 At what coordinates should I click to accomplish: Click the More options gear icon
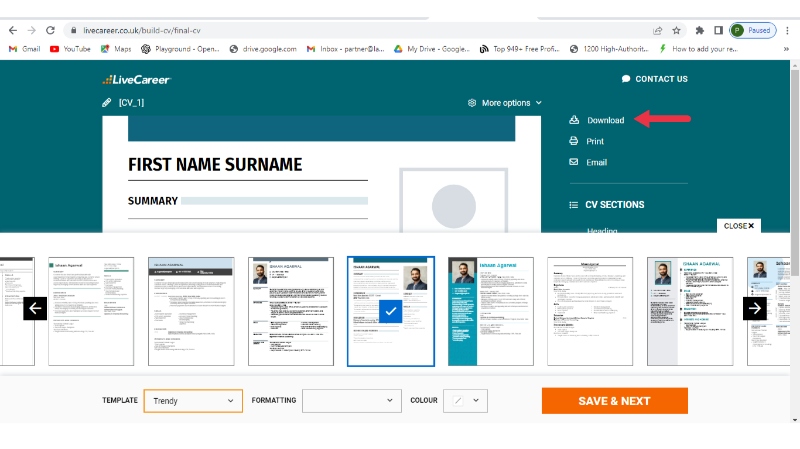[472, 103]
